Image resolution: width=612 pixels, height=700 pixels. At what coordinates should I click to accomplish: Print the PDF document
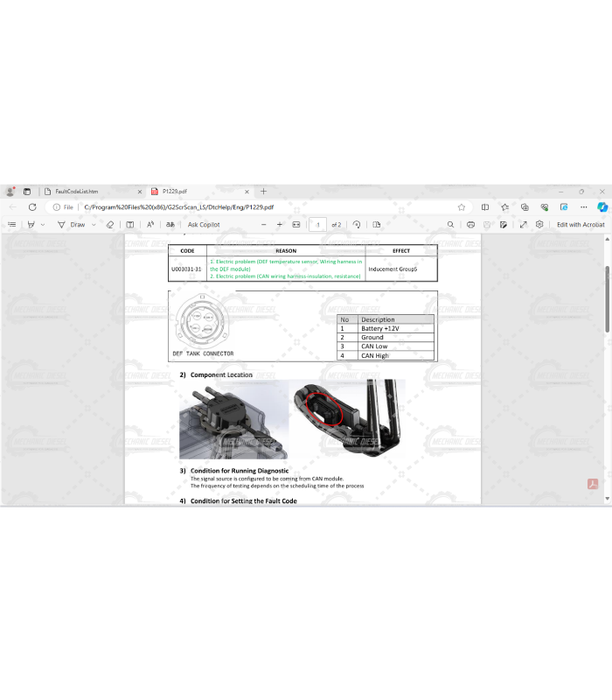tap(470, 225)
